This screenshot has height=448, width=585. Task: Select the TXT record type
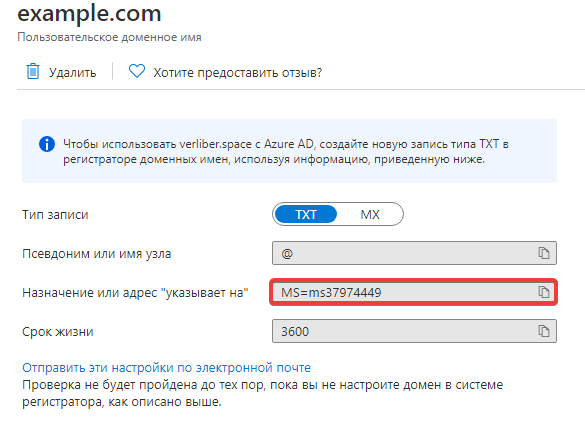point(306,214)
